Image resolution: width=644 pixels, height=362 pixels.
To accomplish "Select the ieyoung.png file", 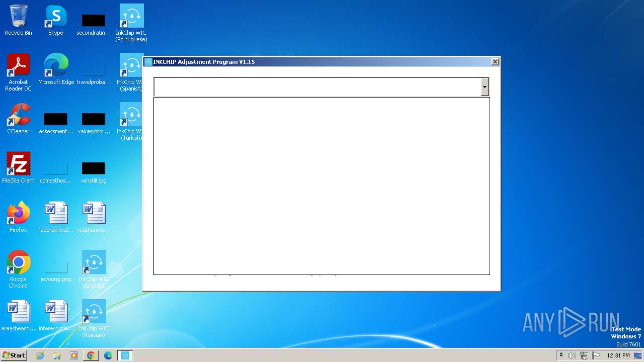I will coord(56,269).
